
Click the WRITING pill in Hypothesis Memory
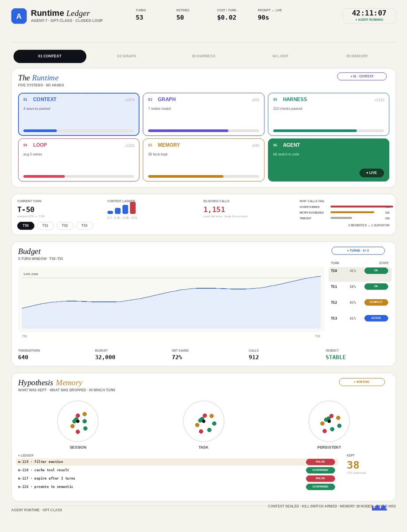pos(362,382)
